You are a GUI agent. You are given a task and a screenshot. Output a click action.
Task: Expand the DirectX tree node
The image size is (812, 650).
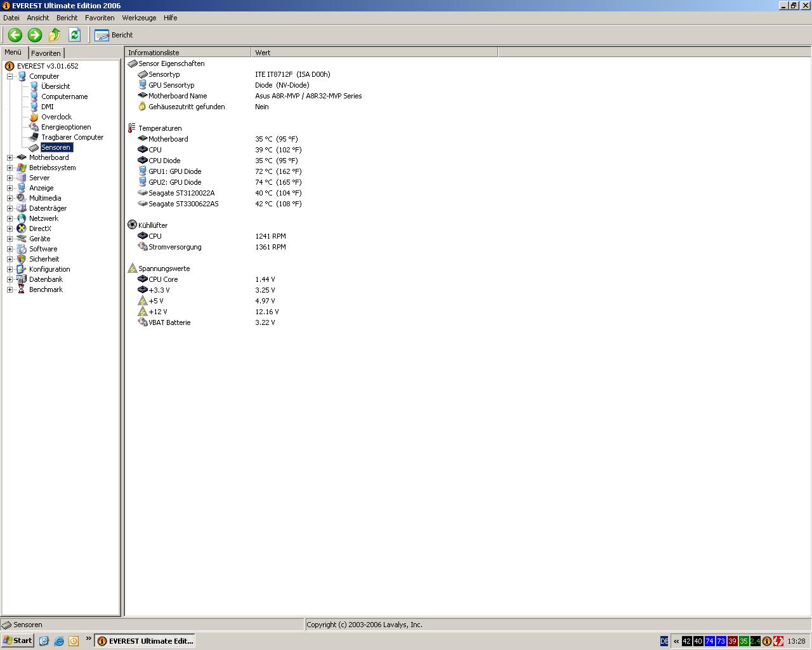tap(10, 229)
